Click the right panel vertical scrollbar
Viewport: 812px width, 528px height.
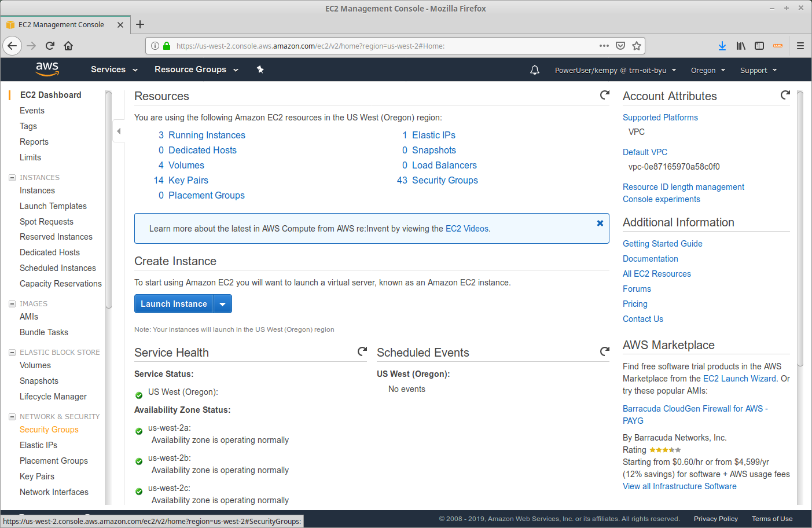[x=800, y=229]
